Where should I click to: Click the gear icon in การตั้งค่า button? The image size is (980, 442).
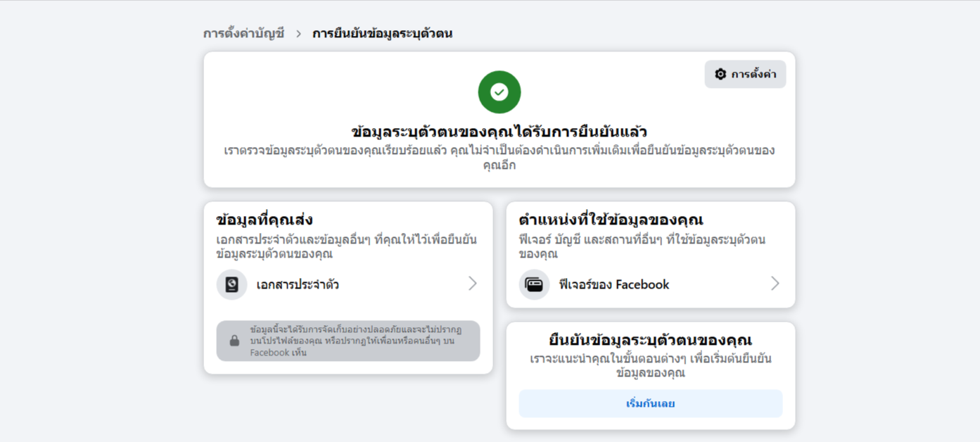[x=720, y=74]
